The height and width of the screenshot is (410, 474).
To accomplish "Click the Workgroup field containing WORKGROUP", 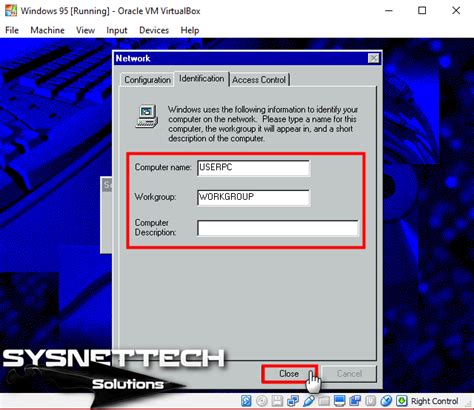I will [x=253, y=197].
